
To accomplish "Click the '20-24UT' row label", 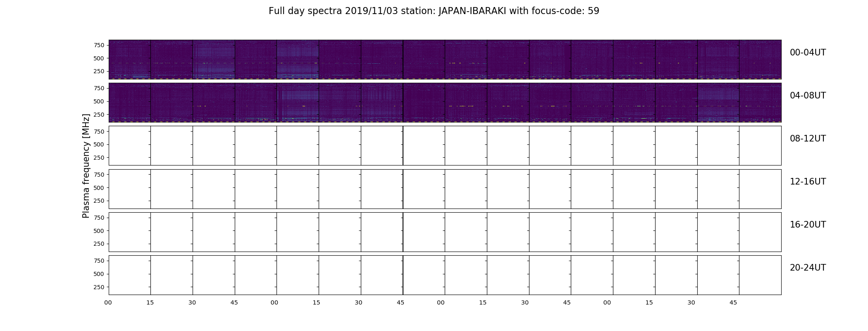I will tap(808, 268).
